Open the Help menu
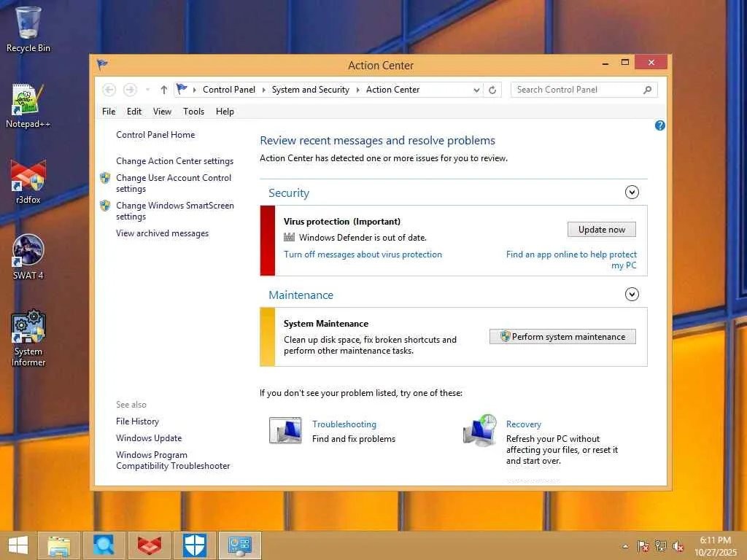The image size is (747, 560). 225,112
